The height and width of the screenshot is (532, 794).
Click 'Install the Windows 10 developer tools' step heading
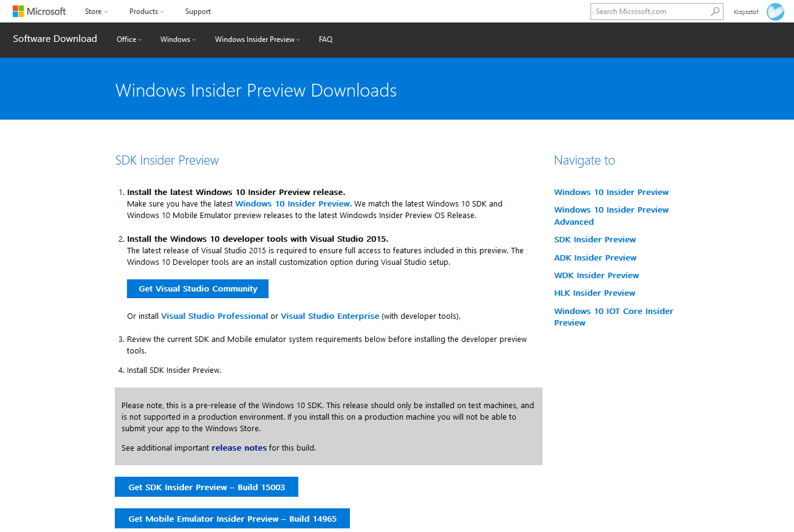click(258, 239)
